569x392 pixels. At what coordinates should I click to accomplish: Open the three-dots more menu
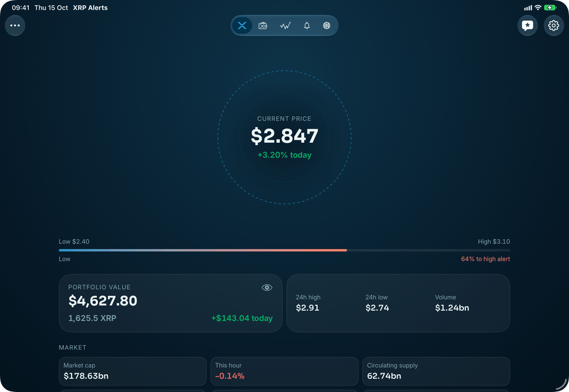coord(15,25)
